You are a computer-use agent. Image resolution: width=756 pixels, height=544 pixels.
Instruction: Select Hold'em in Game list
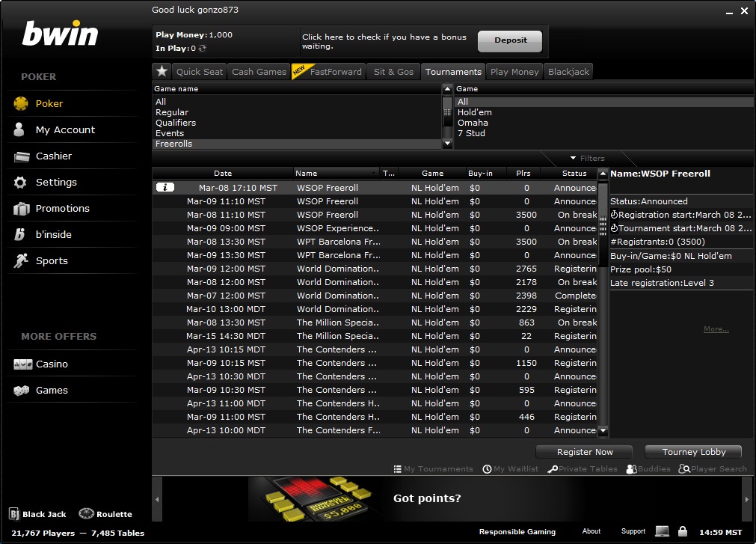point(603,112)
